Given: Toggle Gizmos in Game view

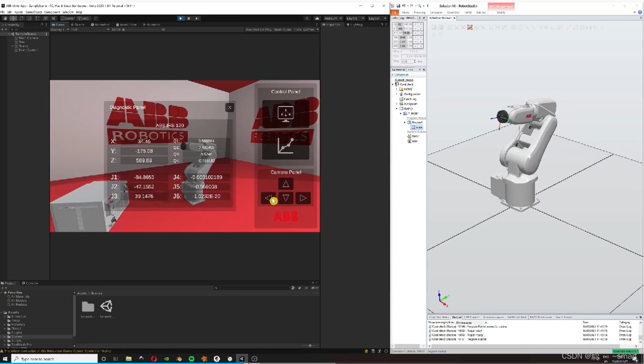Looking at the screenshot, I should coord(308,30).
